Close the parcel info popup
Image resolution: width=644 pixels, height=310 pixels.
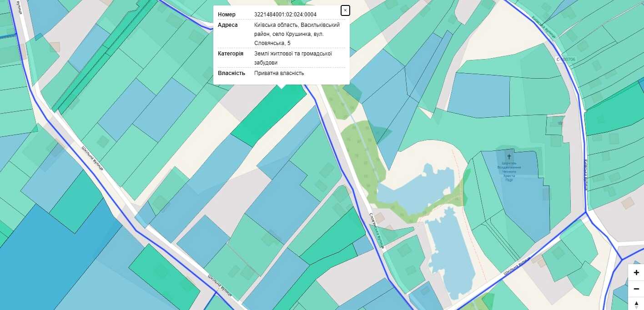tap(345, 10)
